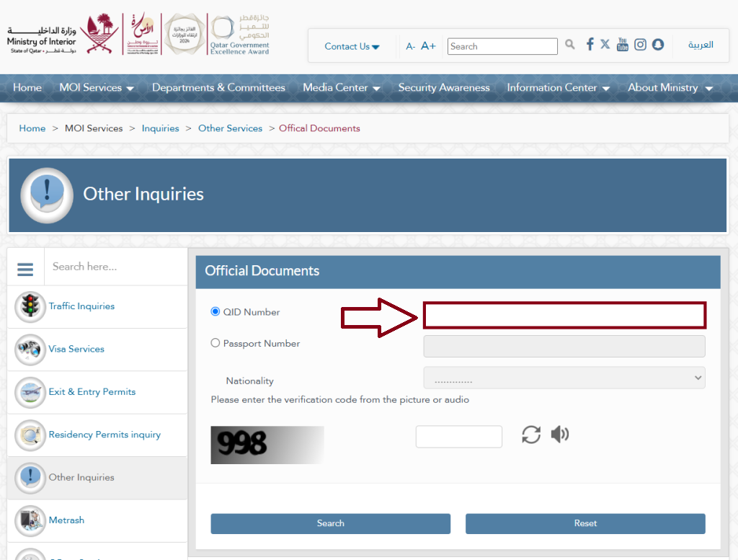Click the Residency Permits inquiry magnifier icon
738x560 pixels.
click(30, 435)
